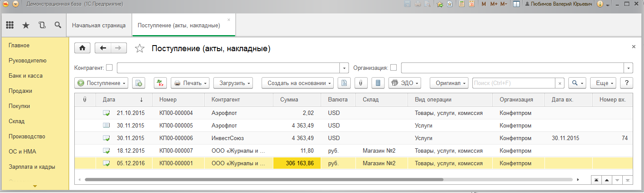Sort the list by Дата column header

(x=124, y=100)
